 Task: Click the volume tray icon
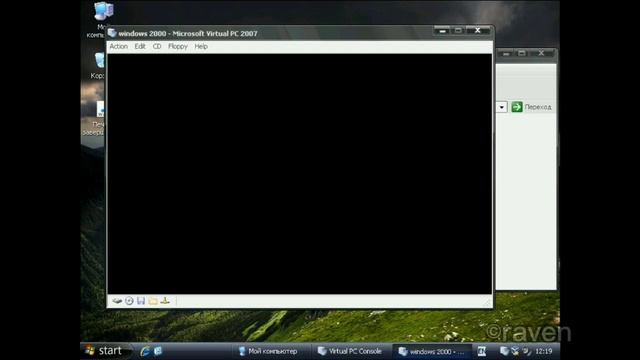(x=526, y=351)
